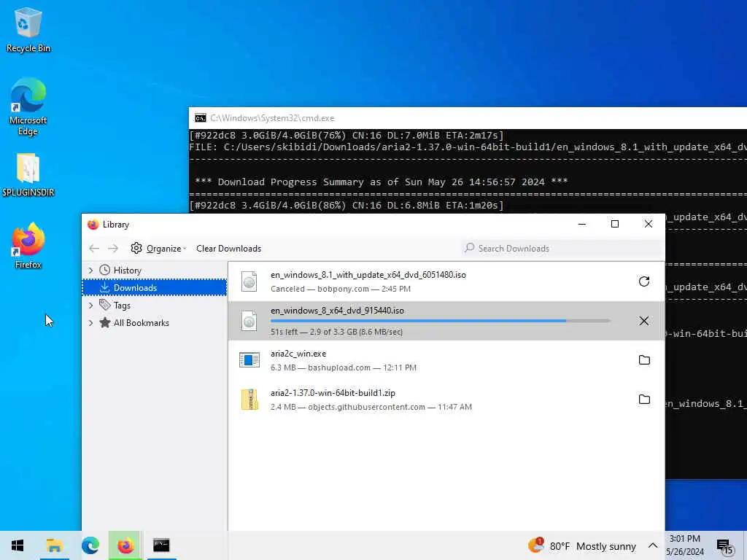Select Downloads in the sidebar
Viewport: 747px width, 560px height.
(155, 287)
